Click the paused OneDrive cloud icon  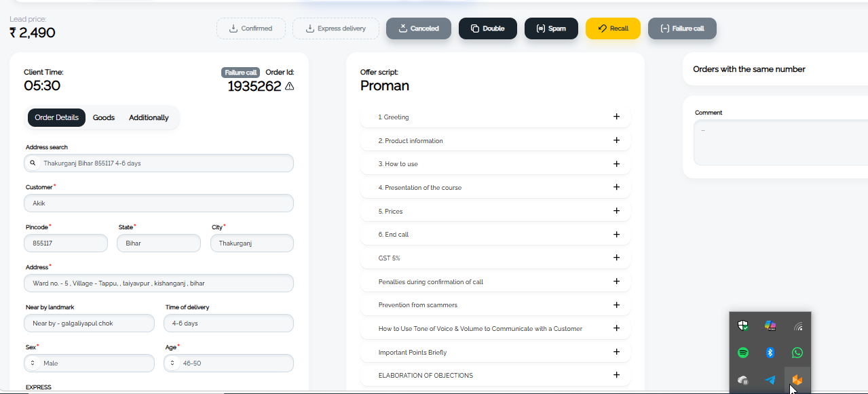(x=743, y=380)
